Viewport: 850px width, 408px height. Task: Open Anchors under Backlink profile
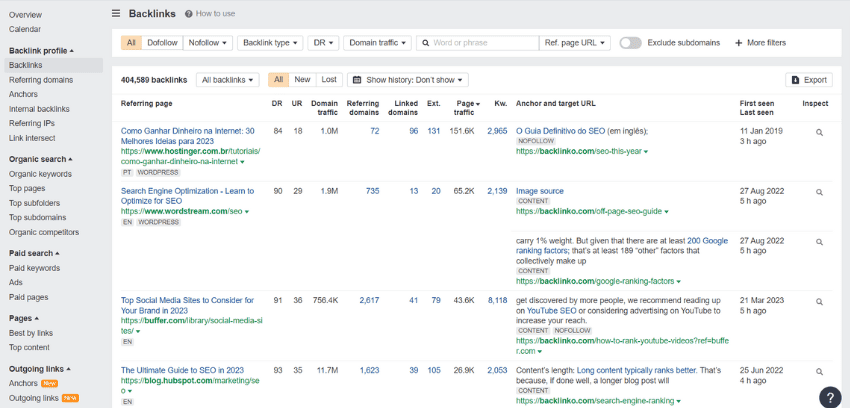tap(23, 94)
